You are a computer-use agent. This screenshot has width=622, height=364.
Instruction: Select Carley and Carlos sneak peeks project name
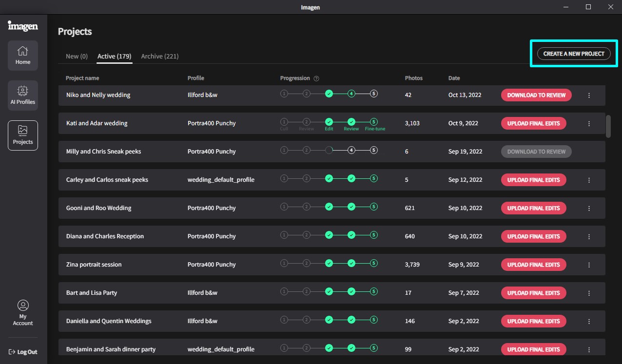(x=107, y=180)
